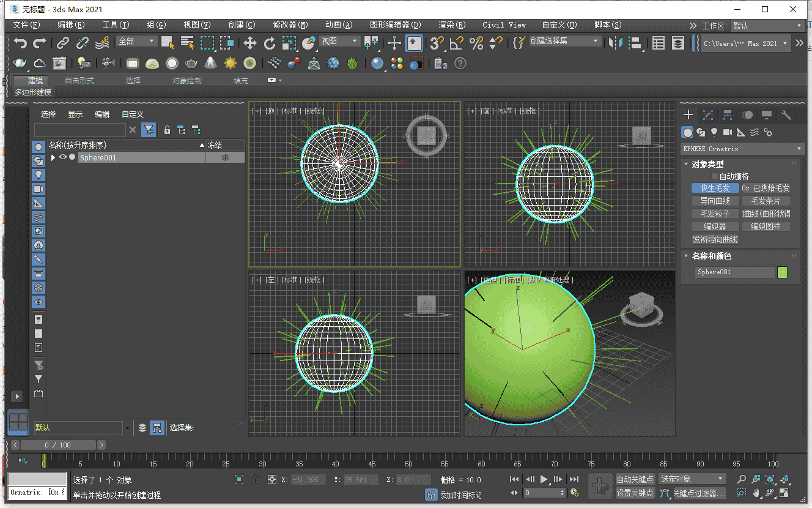Click the Cameras creation category icon
812x508 pixels.
point(728,132)
